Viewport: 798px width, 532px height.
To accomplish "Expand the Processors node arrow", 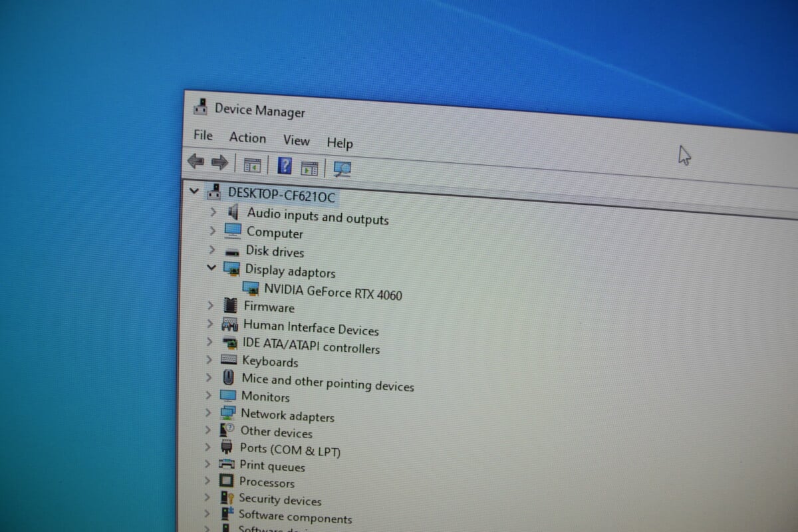I will 207,480.
